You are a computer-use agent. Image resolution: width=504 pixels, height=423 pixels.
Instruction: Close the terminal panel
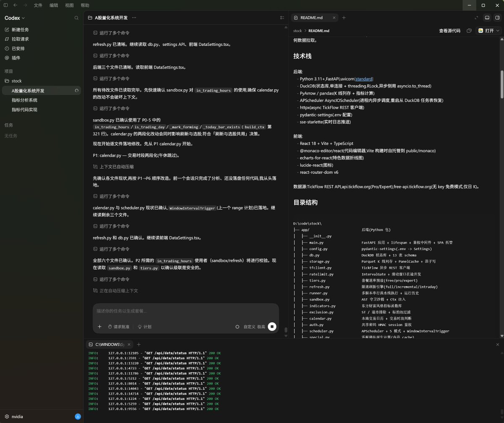(498, 344)
